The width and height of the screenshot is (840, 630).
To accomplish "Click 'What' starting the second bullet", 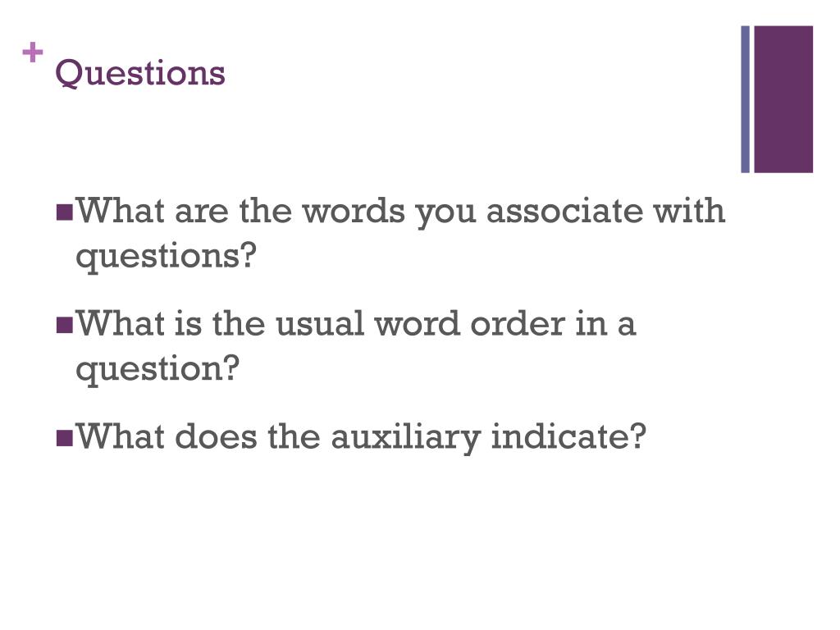I will click(120, 323).
